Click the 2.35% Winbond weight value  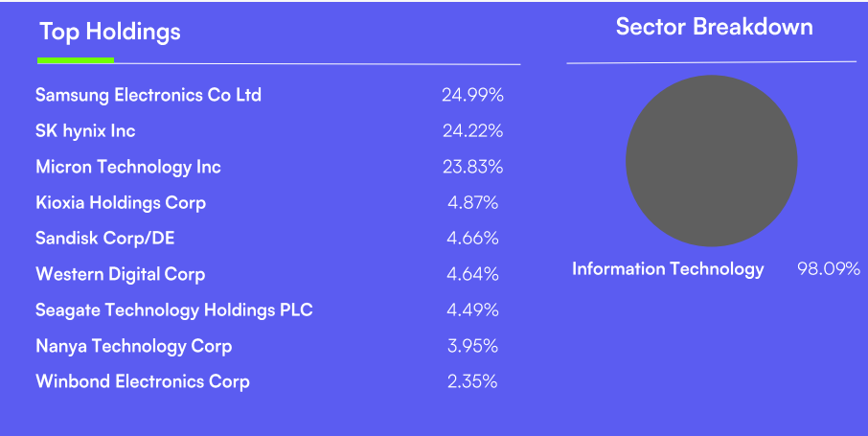coord(472,381)
